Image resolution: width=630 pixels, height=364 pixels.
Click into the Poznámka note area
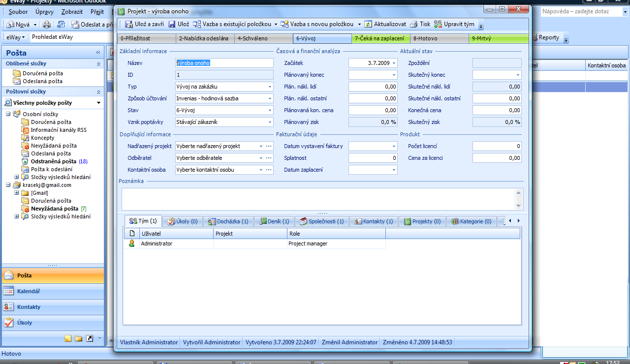pyautogui.click(x=318, y=199)
